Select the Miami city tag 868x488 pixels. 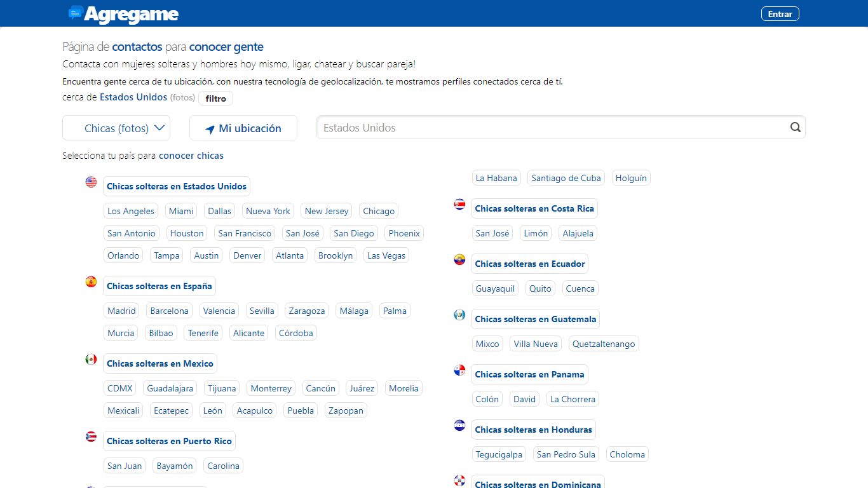(181, 211)
